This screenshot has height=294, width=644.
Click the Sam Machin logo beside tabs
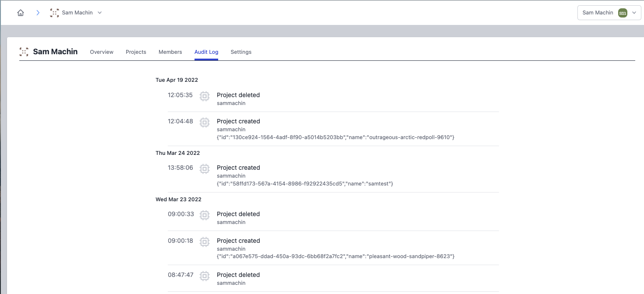tap(24, 52)
